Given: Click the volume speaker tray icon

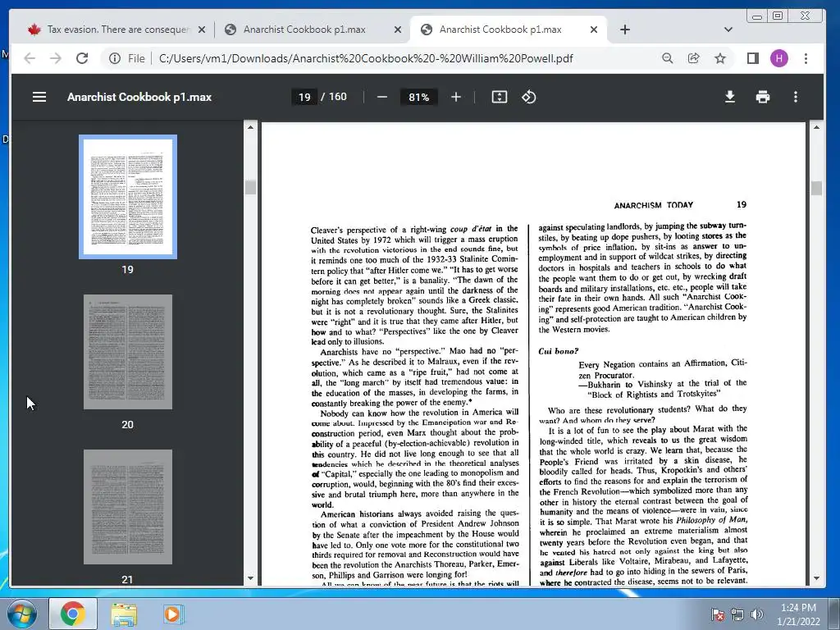Looking at the screenshot, I should coord(756,614).
